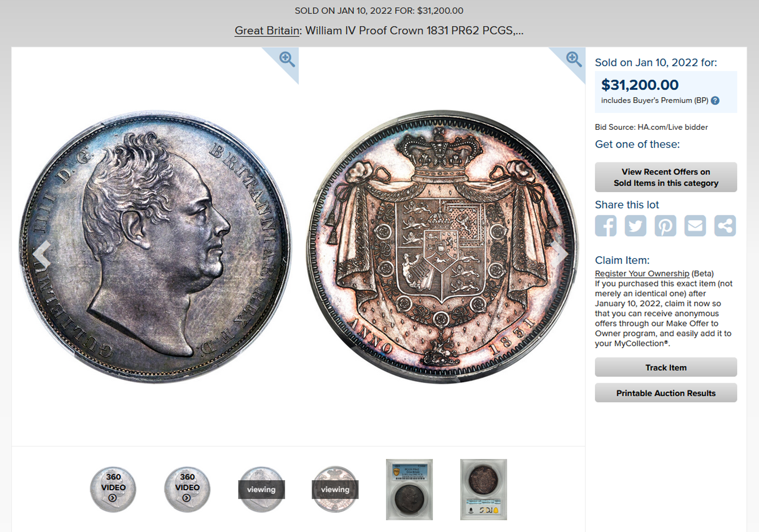The height and width of the screenshot is (532, 759).
Task: Zoom into the obverse coin image magnifier
Action: click(x=287, y=60)
